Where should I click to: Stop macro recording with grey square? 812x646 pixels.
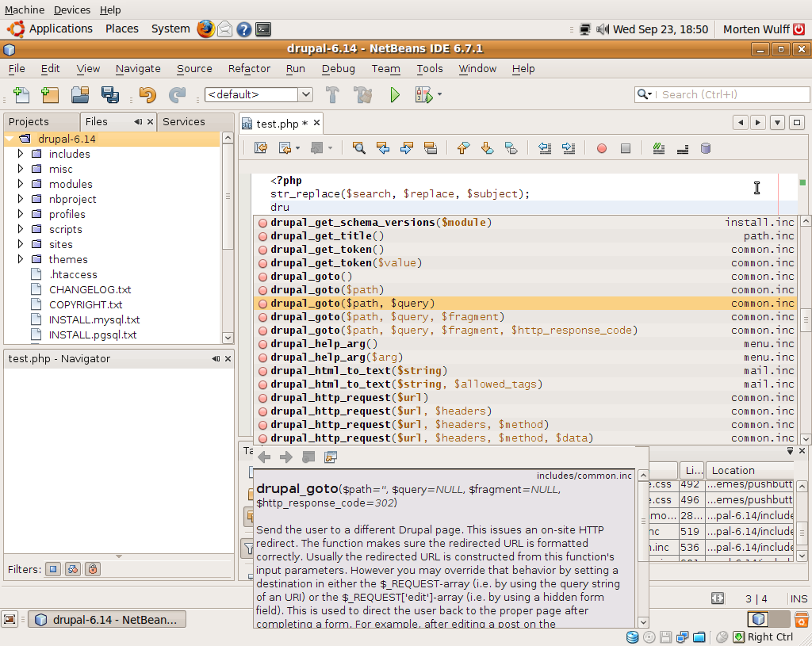[626, 148]
